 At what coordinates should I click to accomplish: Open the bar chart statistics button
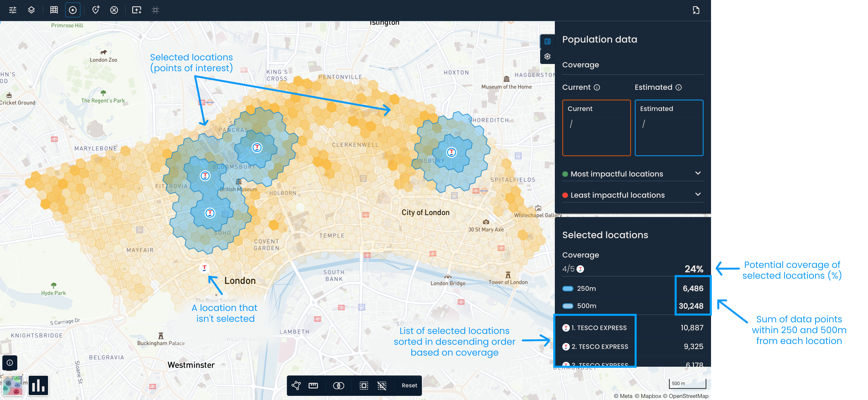coord(38,385)
